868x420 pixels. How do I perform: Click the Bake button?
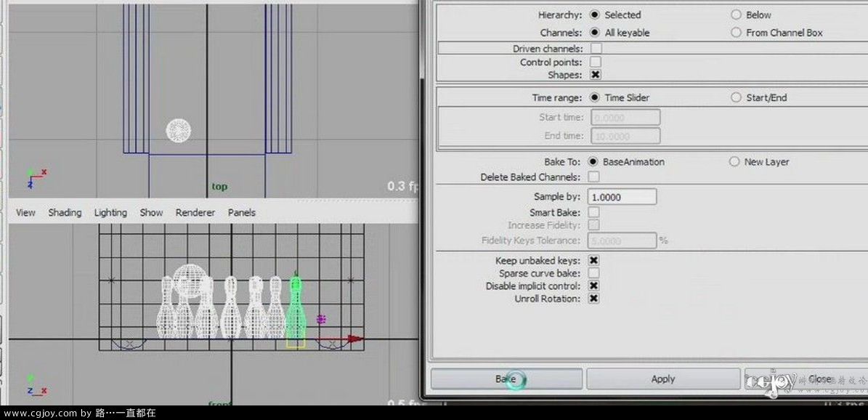(506, 379)
